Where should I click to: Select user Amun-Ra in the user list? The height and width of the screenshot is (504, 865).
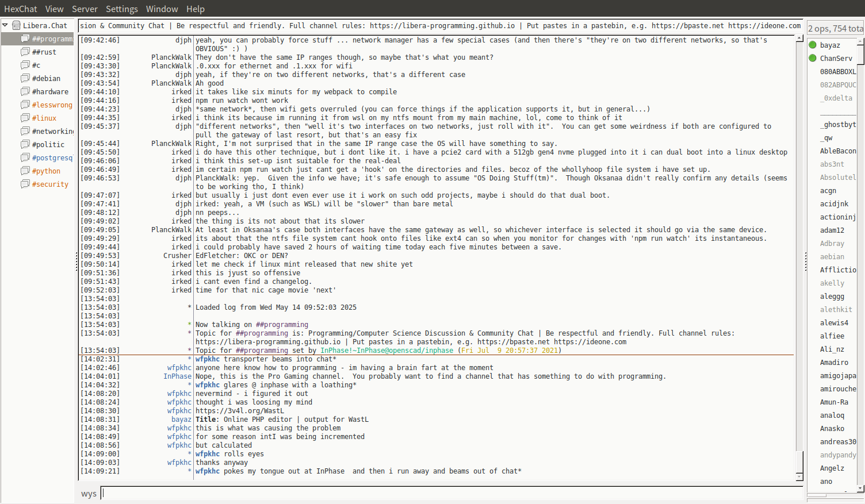click(x=834, y=402)
